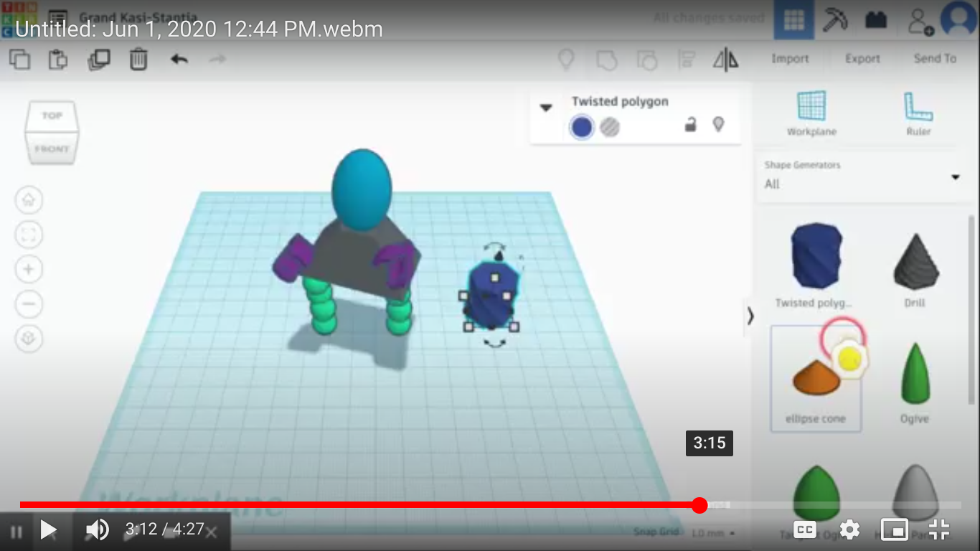Zoom out with the minus button
This screenshot has height=551, width=980.
[x=29, y=303]
